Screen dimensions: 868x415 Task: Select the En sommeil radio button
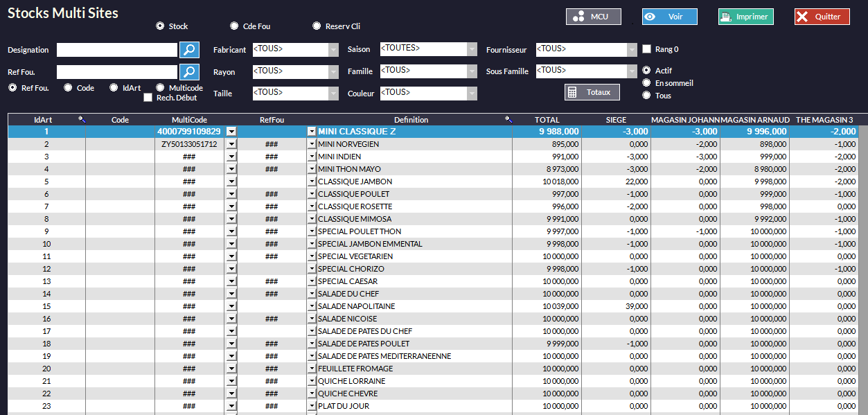646,83
